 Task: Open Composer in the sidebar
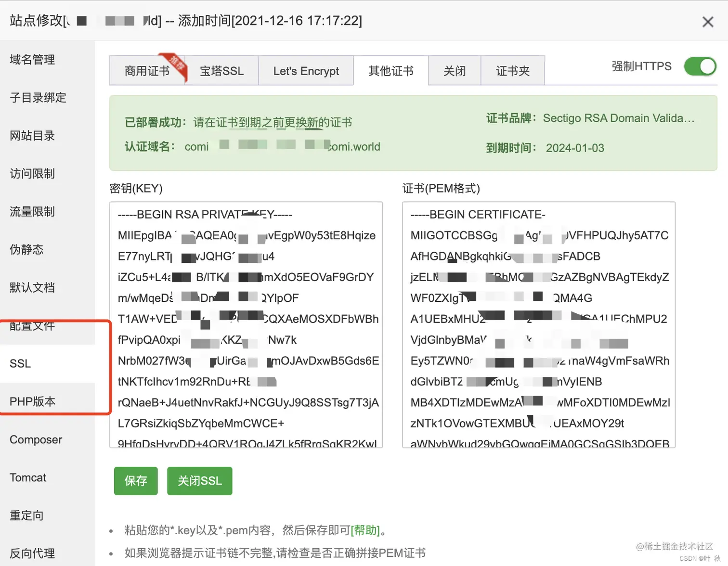(x=36, y=439)
